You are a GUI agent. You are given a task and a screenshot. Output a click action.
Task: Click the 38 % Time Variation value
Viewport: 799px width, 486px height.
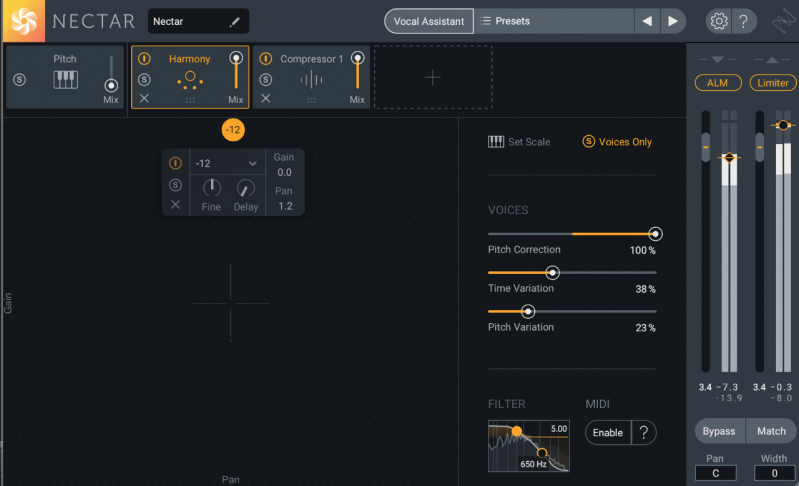point(645,289)
